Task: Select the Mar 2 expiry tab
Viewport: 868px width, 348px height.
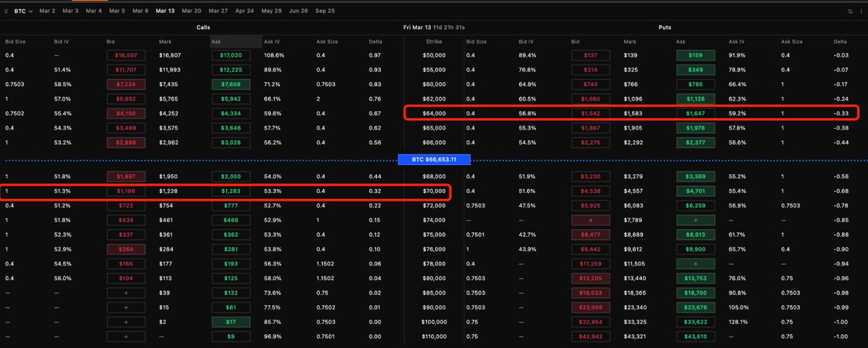Action: tap(48, 12)
